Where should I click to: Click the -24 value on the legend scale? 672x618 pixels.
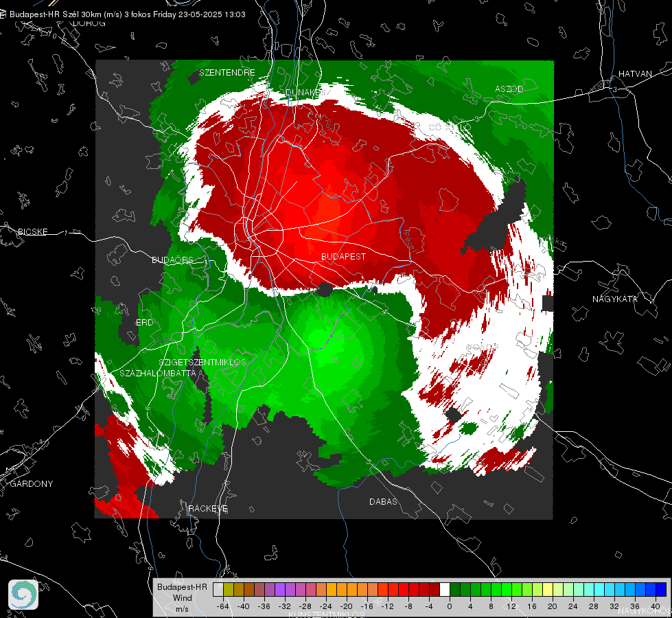click(x=326, y=606)
